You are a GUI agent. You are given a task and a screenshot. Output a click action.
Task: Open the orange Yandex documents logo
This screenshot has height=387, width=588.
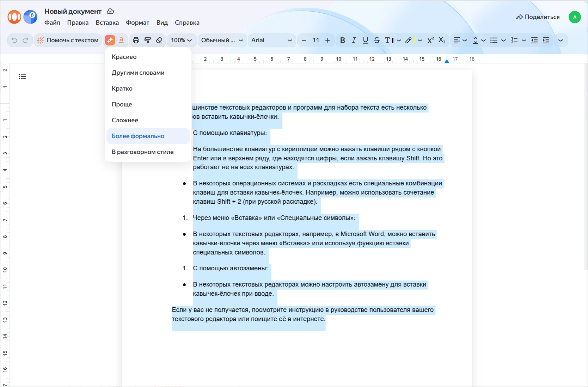14,17
